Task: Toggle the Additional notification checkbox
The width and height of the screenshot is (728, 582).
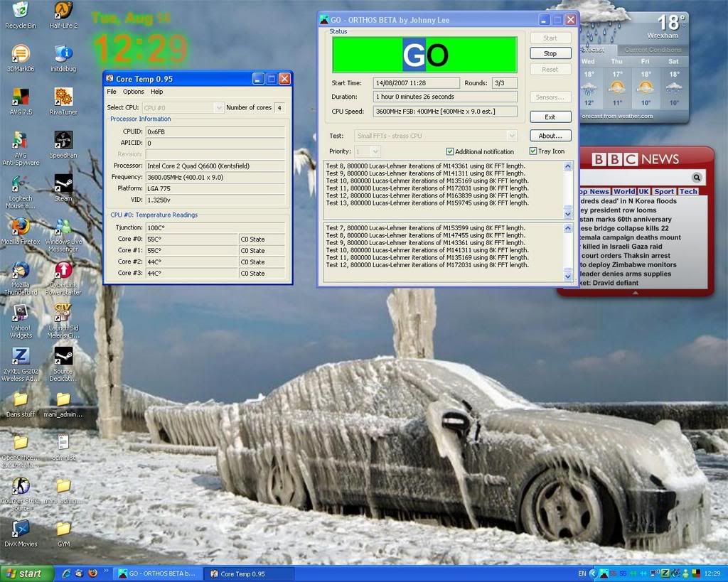Action: coord(450,151)
